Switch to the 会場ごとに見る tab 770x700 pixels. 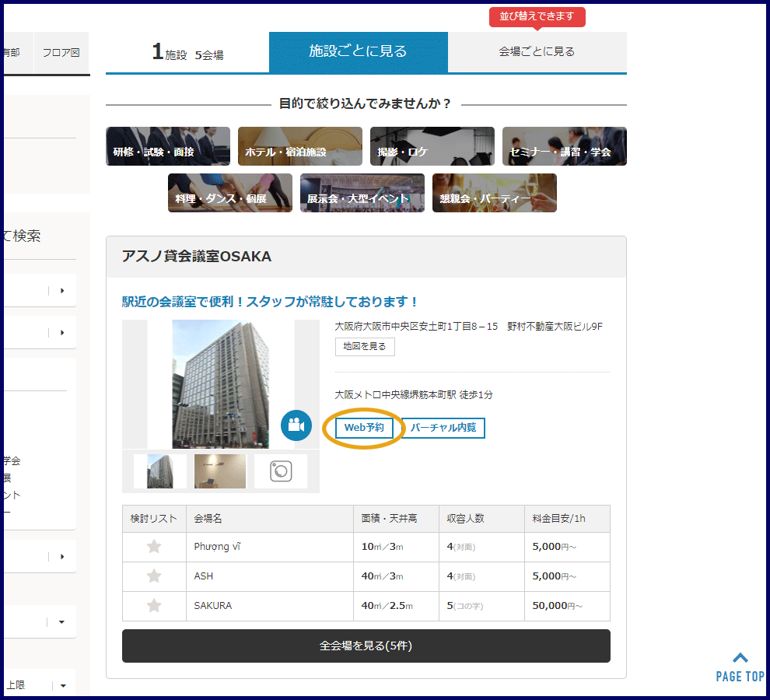537,52
